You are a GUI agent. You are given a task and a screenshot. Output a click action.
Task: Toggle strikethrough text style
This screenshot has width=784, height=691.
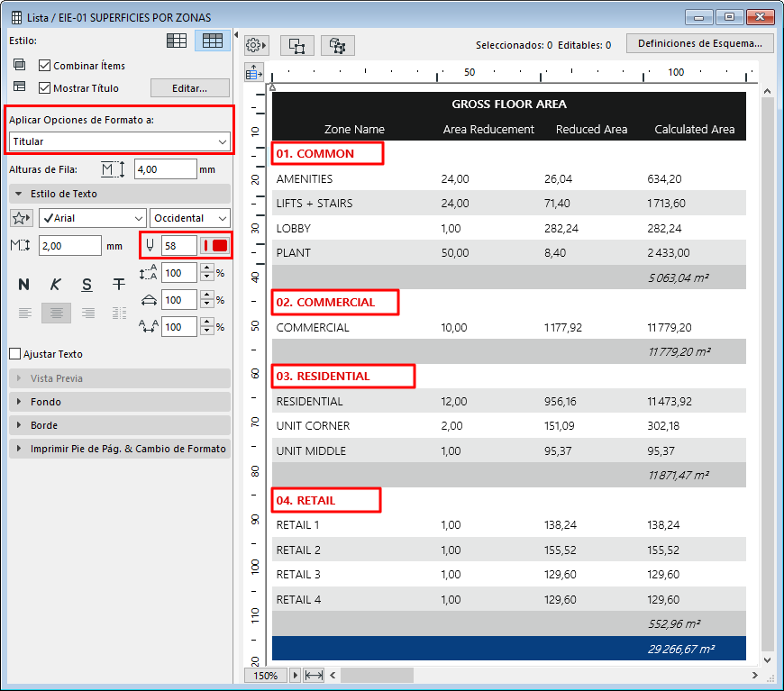pos(118,285)
